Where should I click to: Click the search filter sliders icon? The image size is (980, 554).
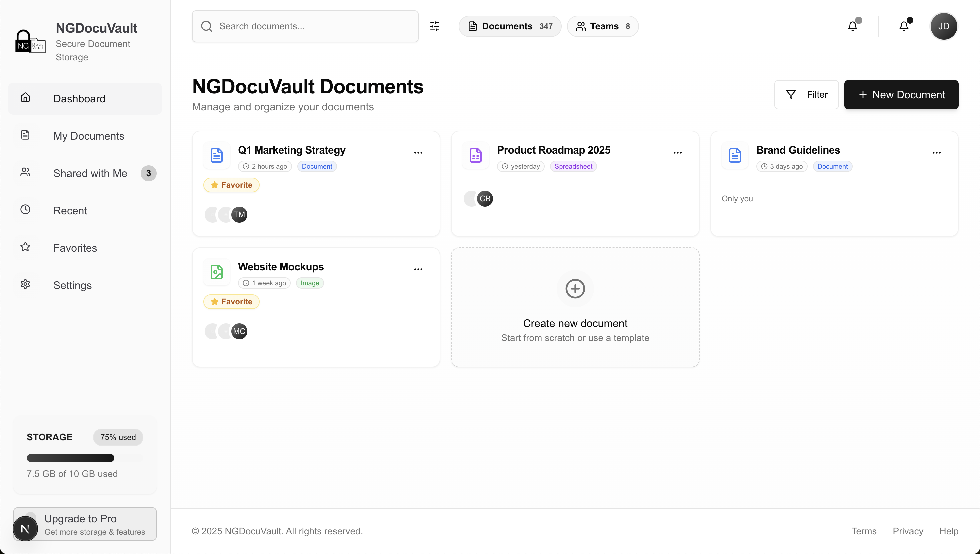434,26
